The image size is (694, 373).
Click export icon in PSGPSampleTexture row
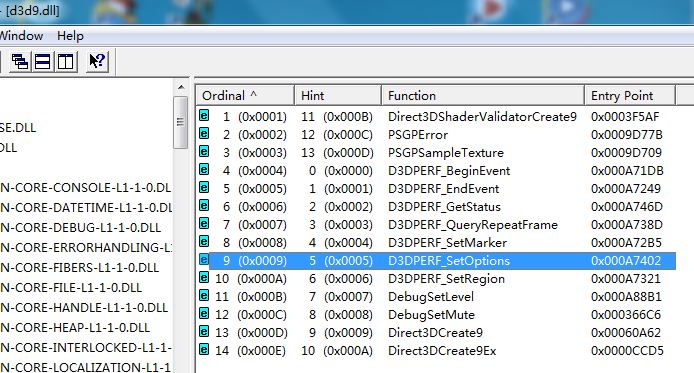pyautogui.click(x=204, y=152)
